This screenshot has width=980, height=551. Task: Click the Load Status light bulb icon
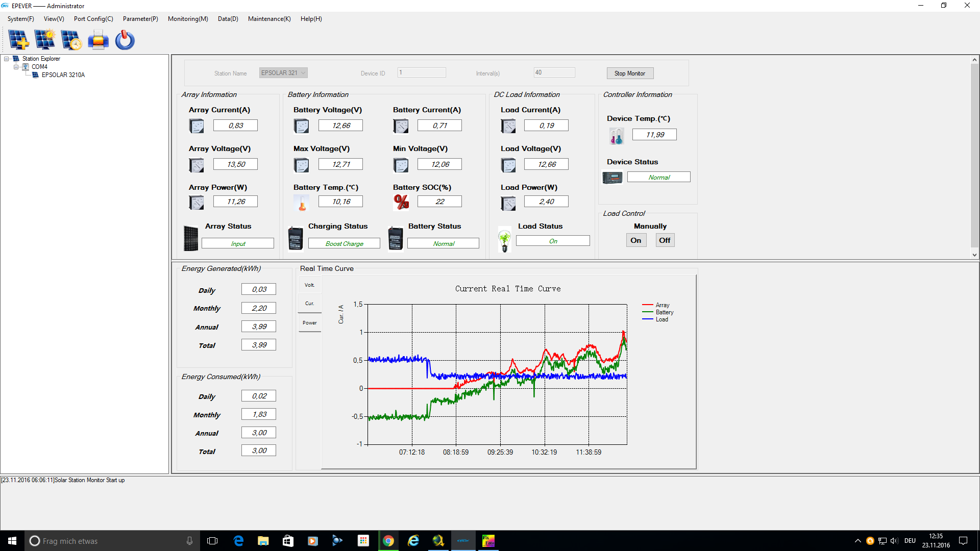(x=504, y=240)
